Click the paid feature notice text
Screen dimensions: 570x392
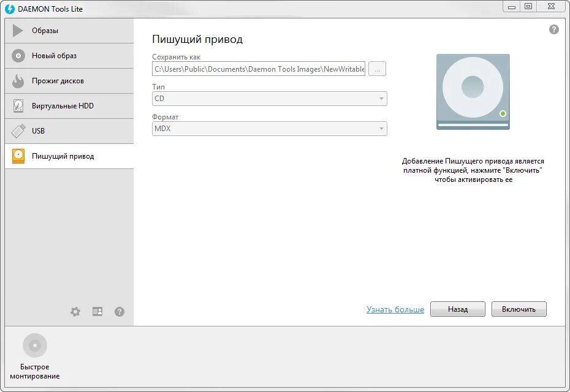click(x=473, y=170)
